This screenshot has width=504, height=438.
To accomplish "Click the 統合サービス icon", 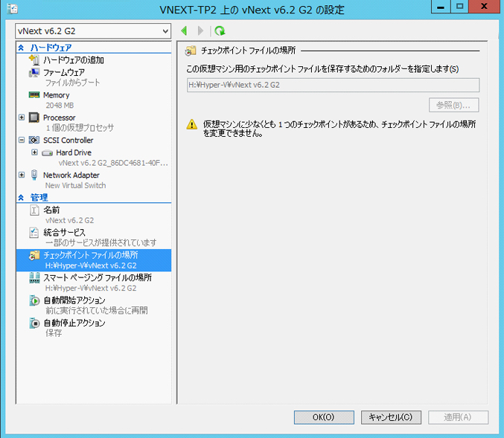I will (x=34, y=232).
